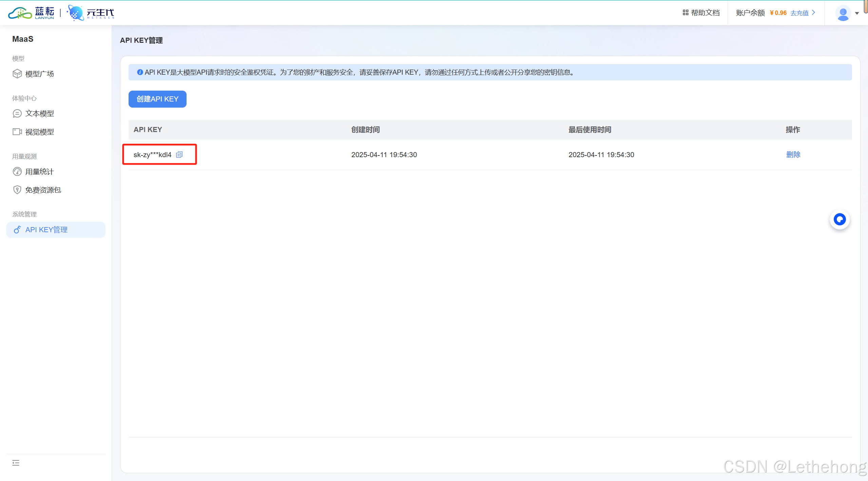Click the 帮助文档 grid icon

click(685, 13)
